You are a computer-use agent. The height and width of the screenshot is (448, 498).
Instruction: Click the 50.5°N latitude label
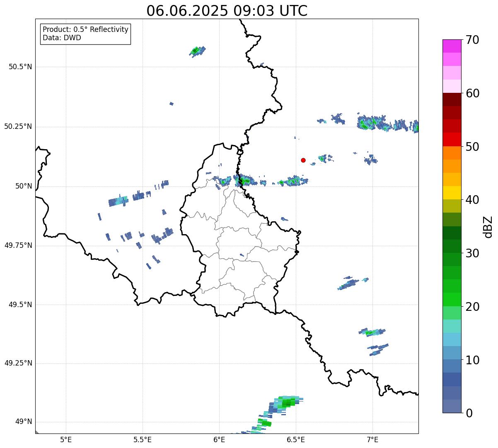20,67
